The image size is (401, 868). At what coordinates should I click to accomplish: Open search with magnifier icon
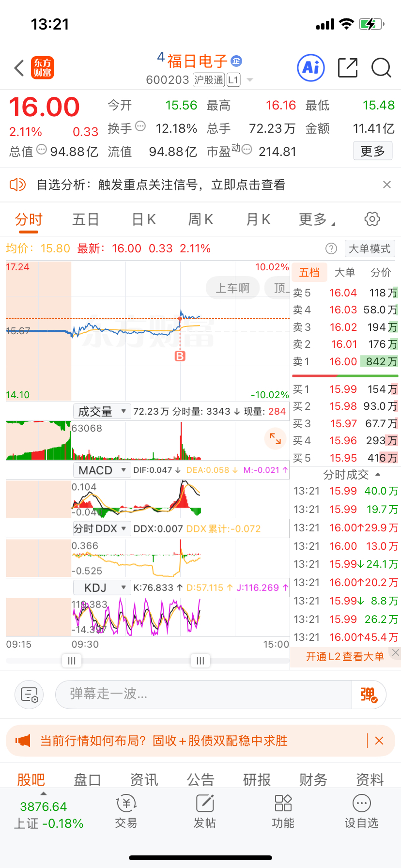point(381,68)
